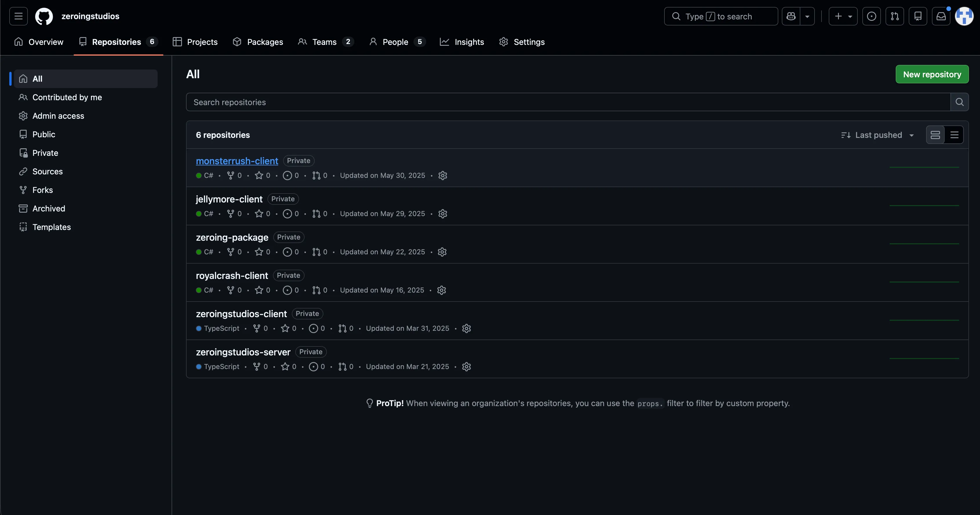Open settings gear for zeroingstudios-server
The height and width of the screenshot is (515, 980).
[x=467, y=367]
